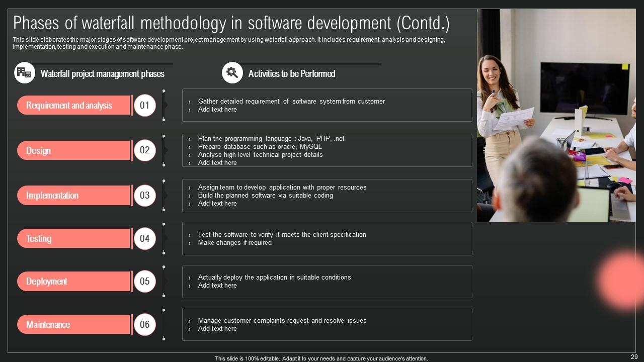Click the circled number 05 marker
Screen dimensions: 644x362
coord(145,281)
